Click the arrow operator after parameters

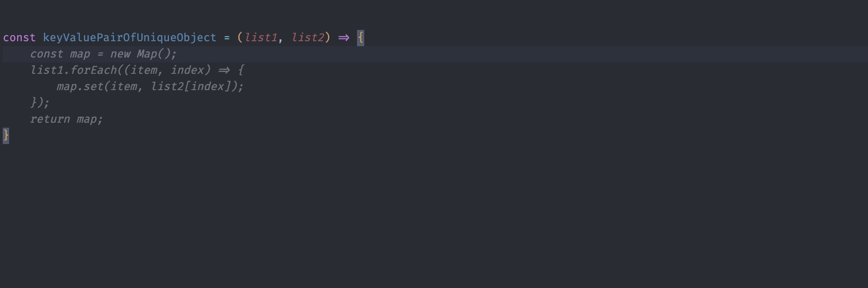coord(344,38)
